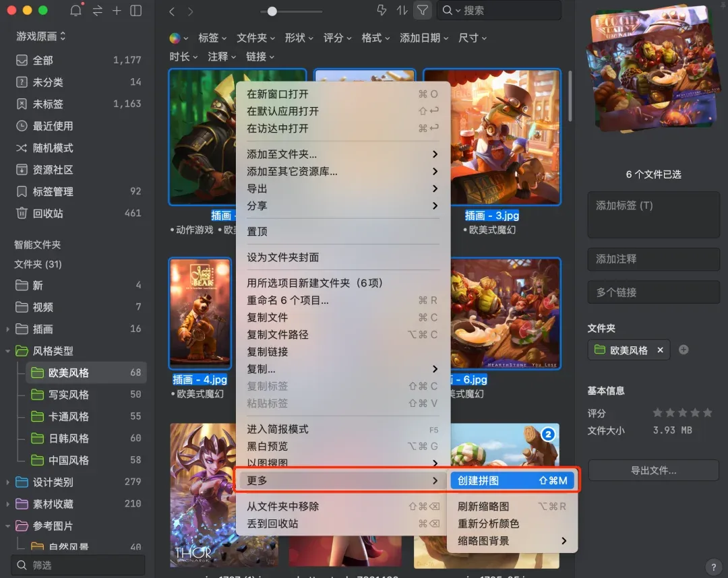
Task: Select 创建拼图 in the submenu
Action: (512, 480)
